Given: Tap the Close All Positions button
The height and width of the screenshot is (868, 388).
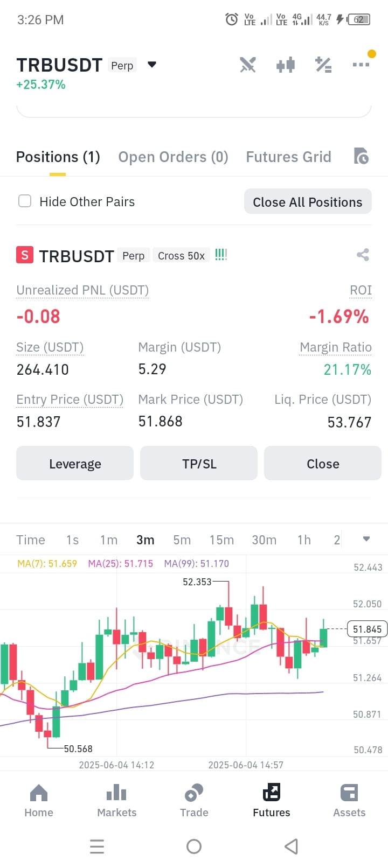Looking at the screenshot, I should coord(308,201).
